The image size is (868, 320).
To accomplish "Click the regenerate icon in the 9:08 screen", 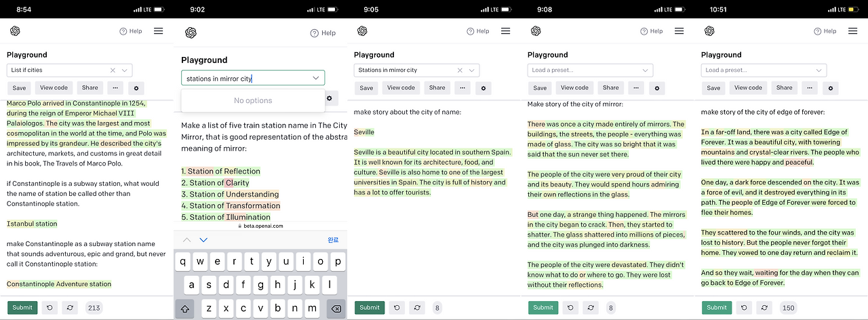I will 591,308.
